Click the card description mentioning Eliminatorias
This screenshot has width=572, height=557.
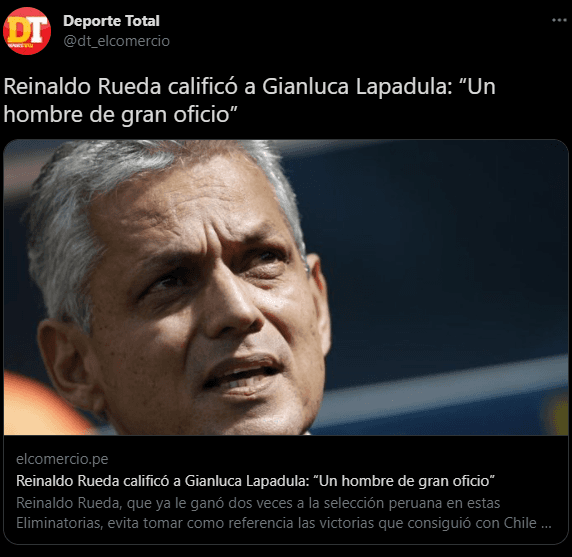[x=283, y=513]
